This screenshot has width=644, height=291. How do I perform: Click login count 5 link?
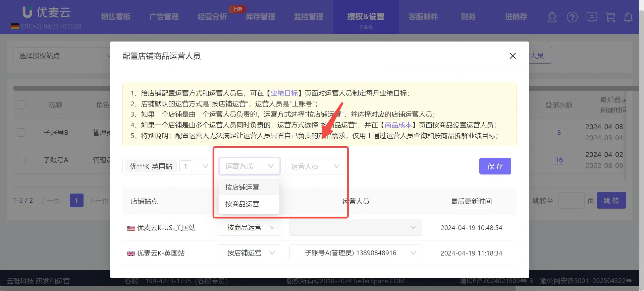(559, 133)
